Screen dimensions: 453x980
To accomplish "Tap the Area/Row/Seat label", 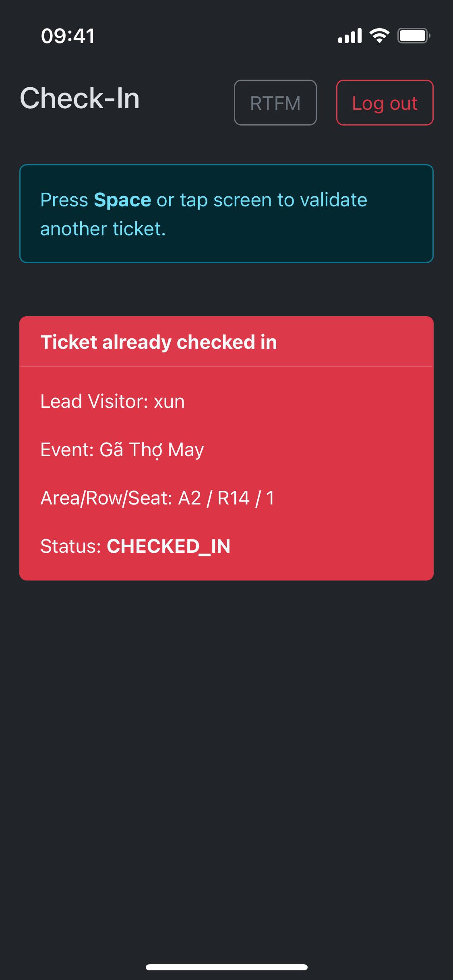I will [x=106, y=498].
